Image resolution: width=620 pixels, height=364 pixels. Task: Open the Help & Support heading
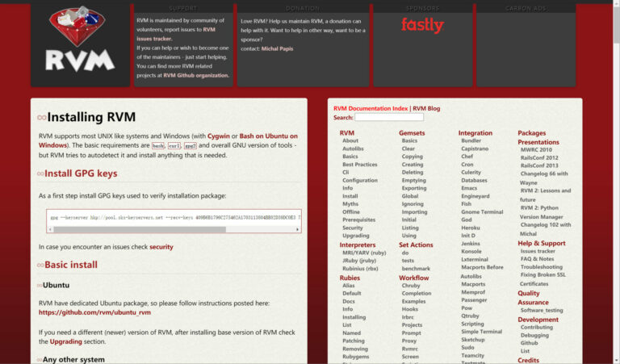[542, 243]
